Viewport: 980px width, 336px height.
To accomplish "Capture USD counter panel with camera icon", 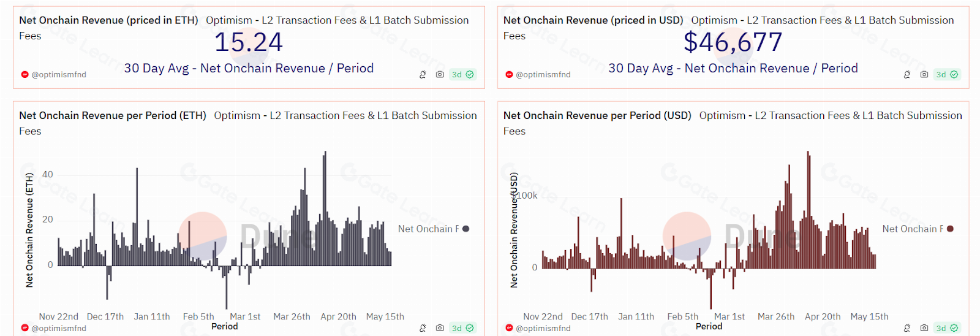I will [924, 75].
